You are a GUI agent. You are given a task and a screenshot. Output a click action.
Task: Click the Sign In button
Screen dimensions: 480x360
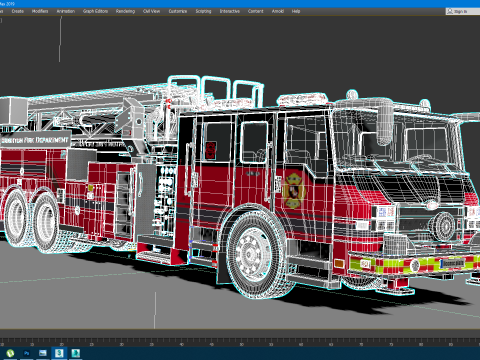pos(463,11)
